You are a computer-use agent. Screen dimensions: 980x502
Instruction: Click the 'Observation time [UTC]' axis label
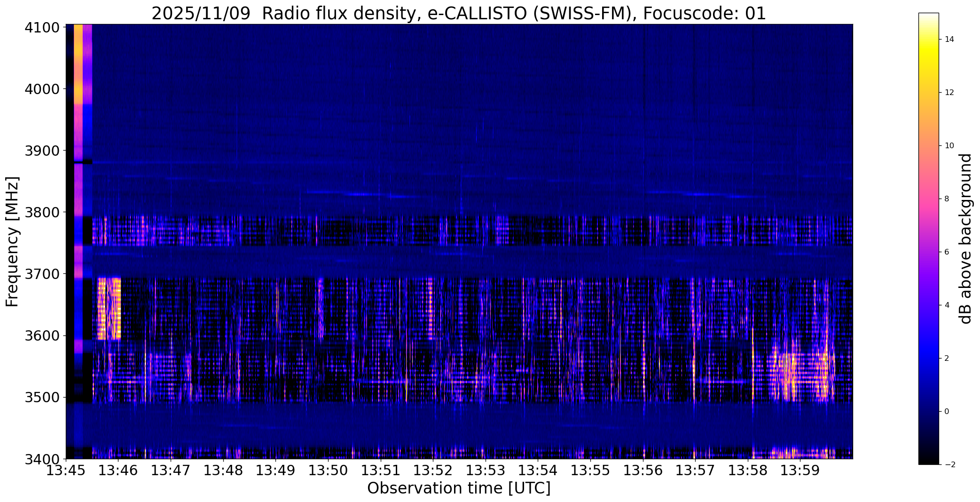pos(459,488)
